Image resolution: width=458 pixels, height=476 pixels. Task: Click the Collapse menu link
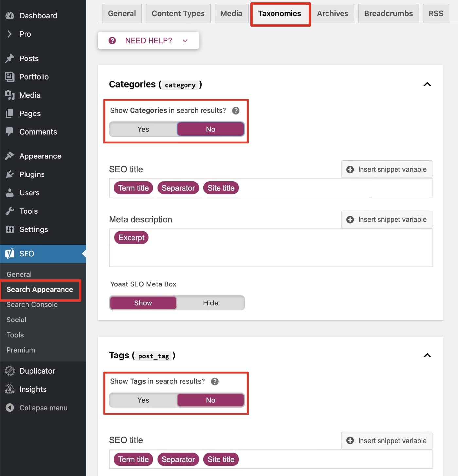pyautogui.click(x=43, y=407)
